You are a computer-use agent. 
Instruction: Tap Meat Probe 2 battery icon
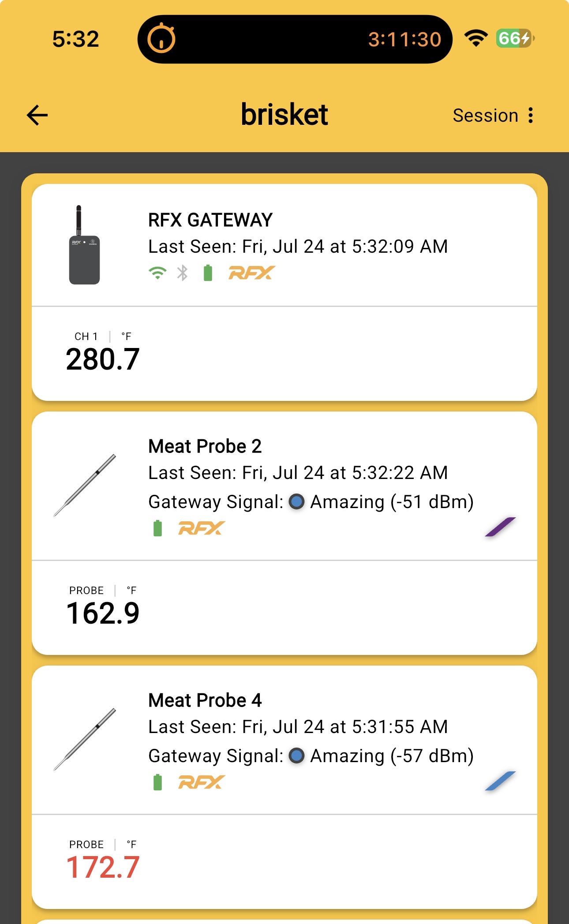157,528
